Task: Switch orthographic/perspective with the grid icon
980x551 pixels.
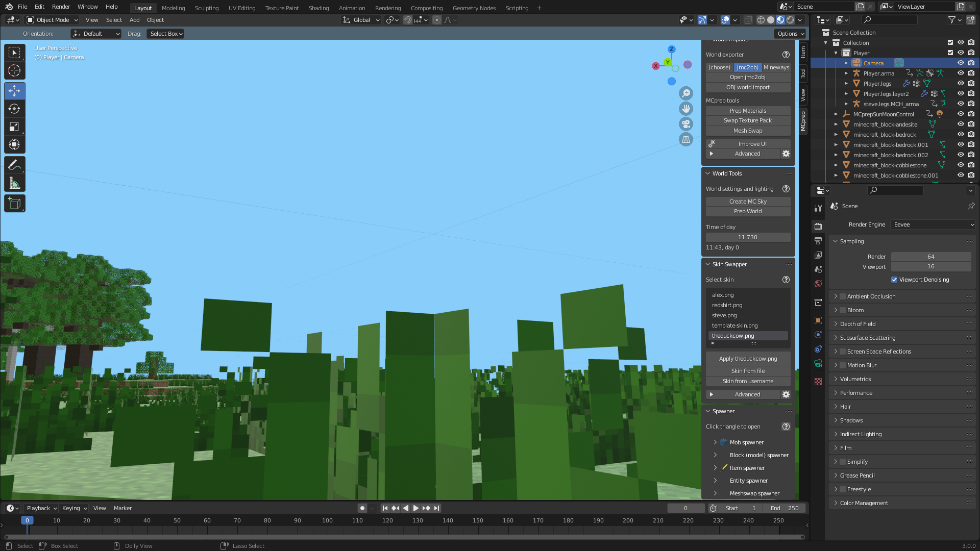Action: pyautogui.click(x=686, y=139)
